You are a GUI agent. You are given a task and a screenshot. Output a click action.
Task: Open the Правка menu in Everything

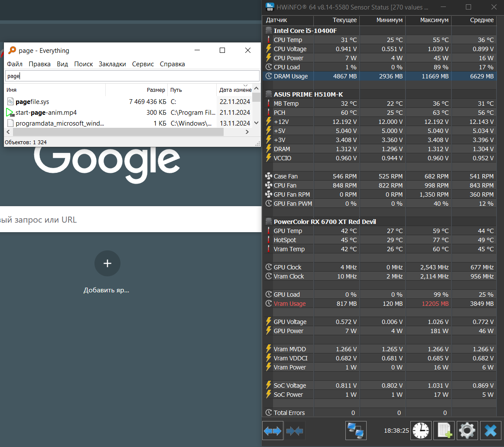[x=39, y=64]
